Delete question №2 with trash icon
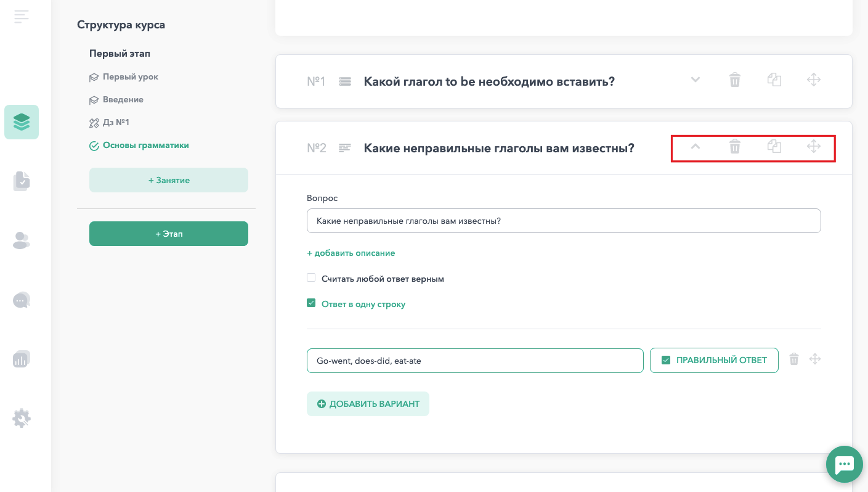Screen dimensions: 868x492 pyautogui.click(x=735, y=146)
